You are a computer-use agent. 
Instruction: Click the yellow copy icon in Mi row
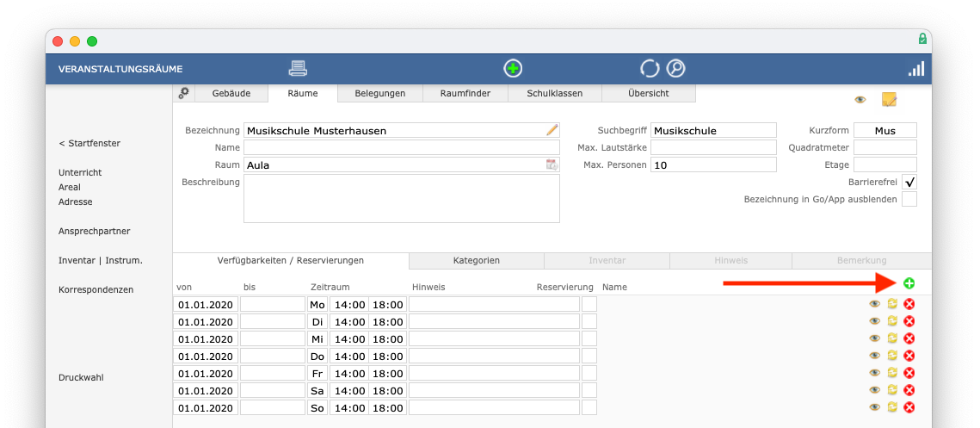click(892, 338)
